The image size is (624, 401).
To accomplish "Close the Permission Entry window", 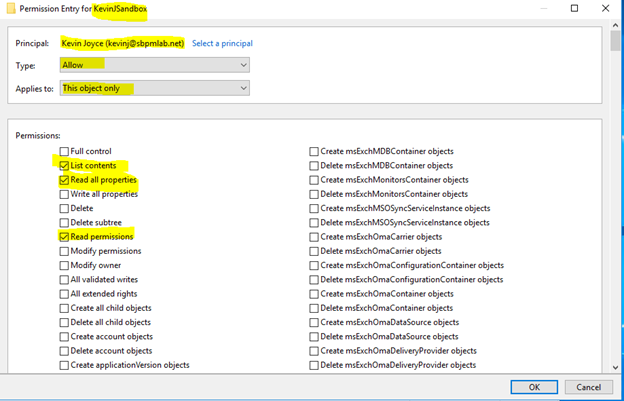I will coord(605,8).
